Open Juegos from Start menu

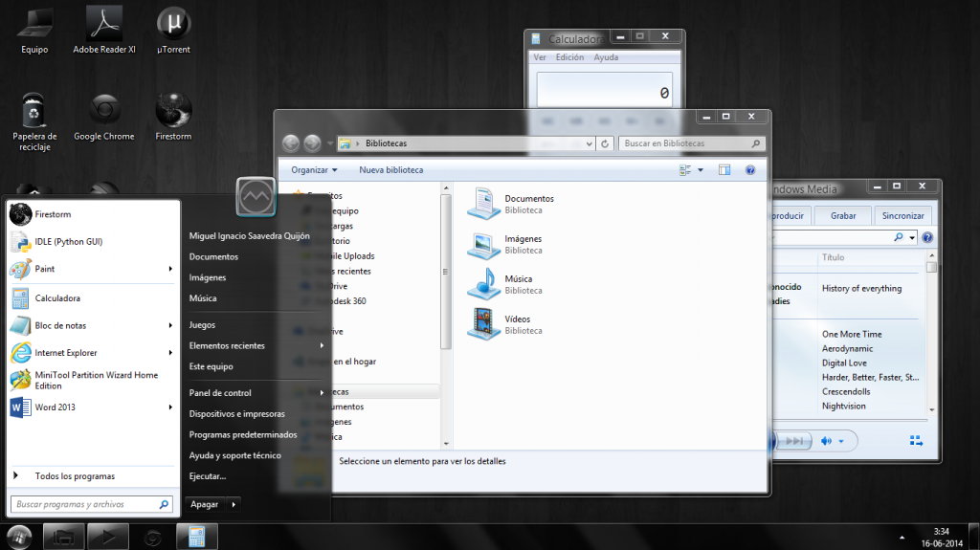[x=202, y=325]
